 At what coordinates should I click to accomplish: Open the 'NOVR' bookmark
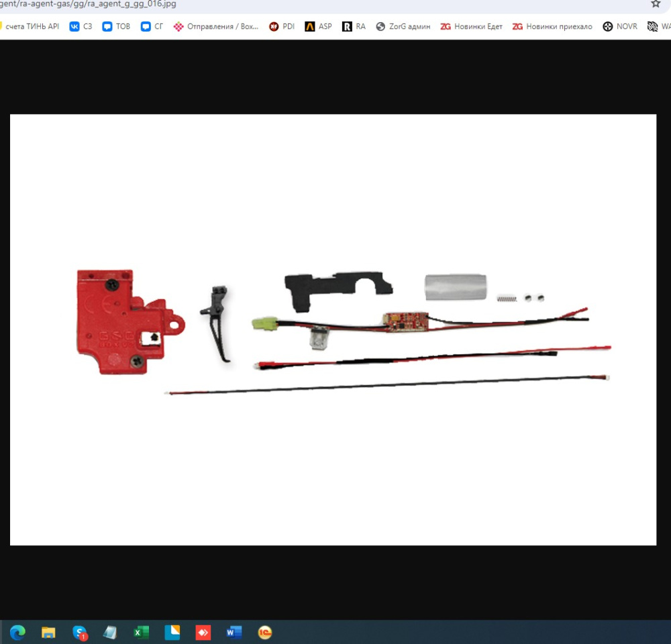tap(620, 27)
